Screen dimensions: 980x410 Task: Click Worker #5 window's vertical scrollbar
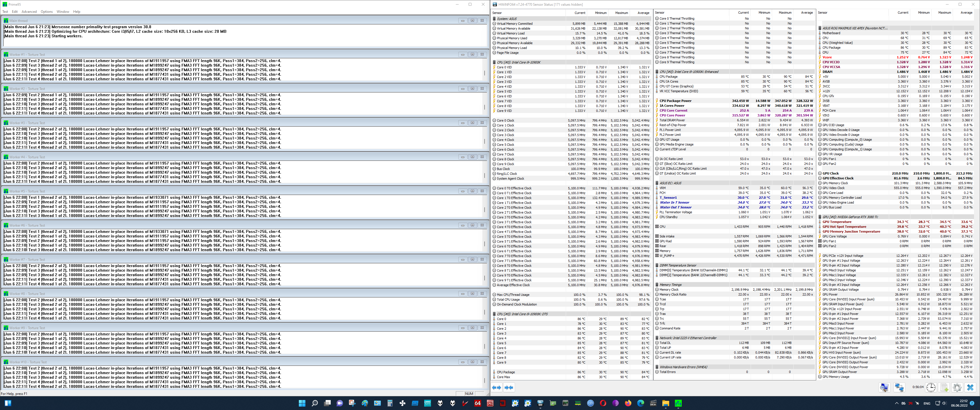tap(484, 209)
